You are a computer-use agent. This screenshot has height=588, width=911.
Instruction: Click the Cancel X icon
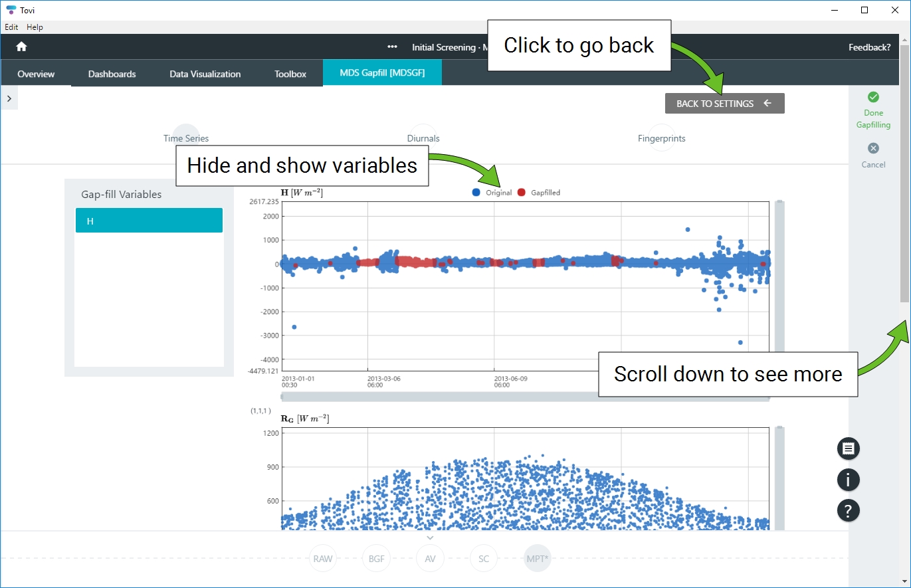(x=873, y=148)
